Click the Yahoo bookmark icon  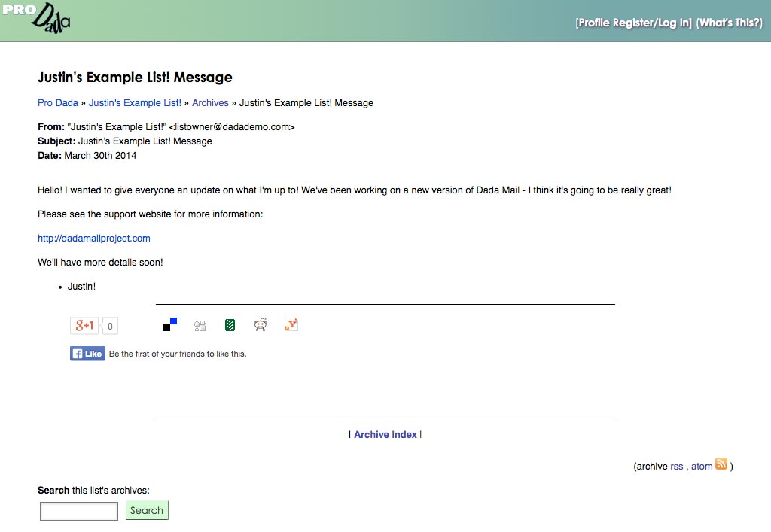291,325
